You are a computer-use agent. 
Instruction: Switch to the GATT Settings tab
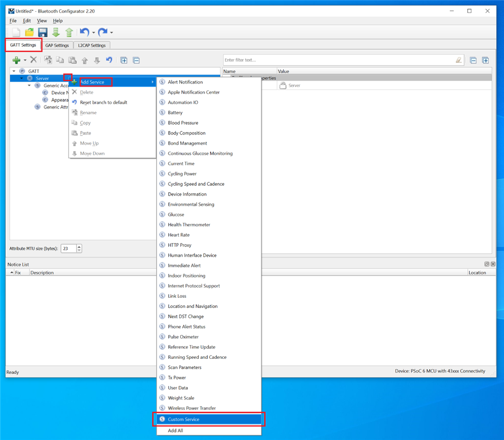[x=23, y=45]
